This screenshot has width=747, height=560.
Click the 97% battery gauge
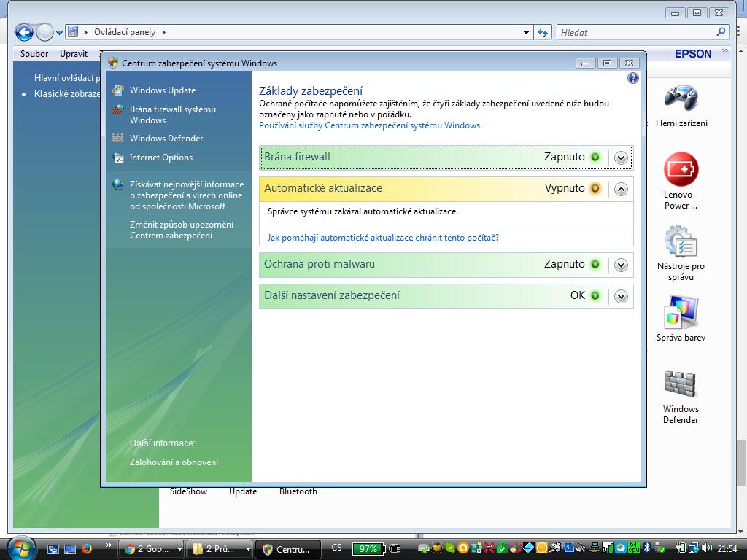(x=368, y=549)
